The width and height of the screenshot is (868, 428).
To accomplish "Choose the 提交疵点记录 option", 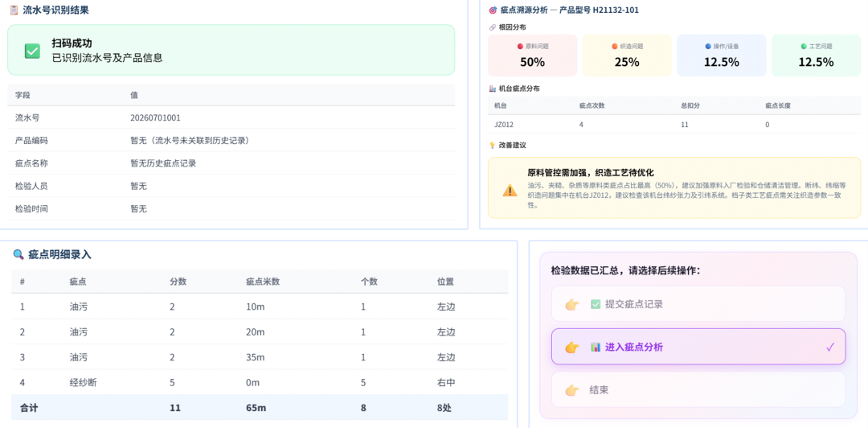I will (x=698, y=304).
